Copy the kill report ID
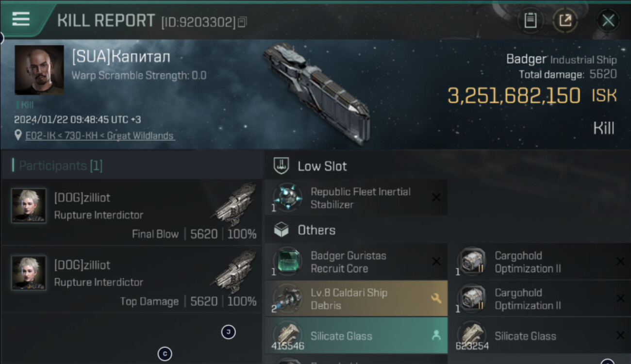 click(x=242, y=22)
